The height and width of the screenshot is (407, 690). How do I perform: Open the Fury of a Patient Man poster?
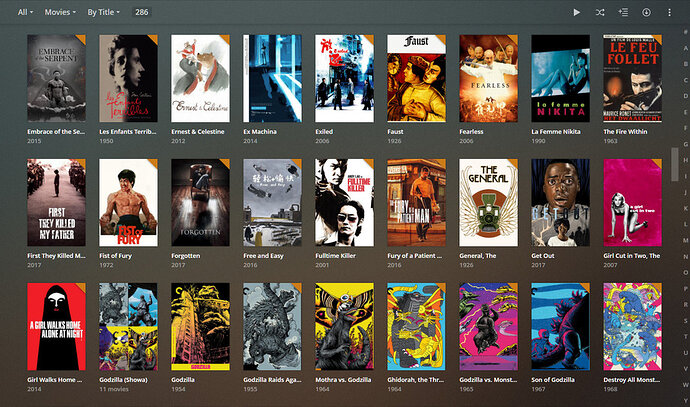[x=416, y=202]
